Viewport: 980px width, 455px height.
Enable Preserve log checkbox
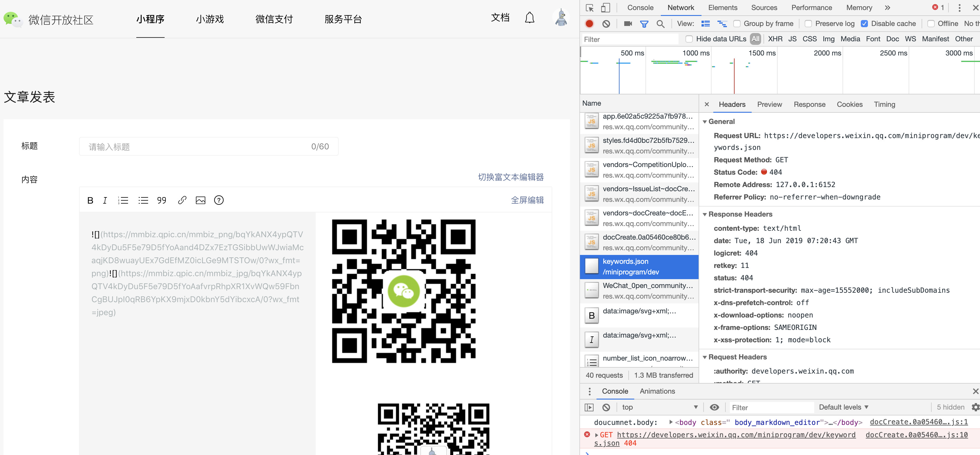808,24
